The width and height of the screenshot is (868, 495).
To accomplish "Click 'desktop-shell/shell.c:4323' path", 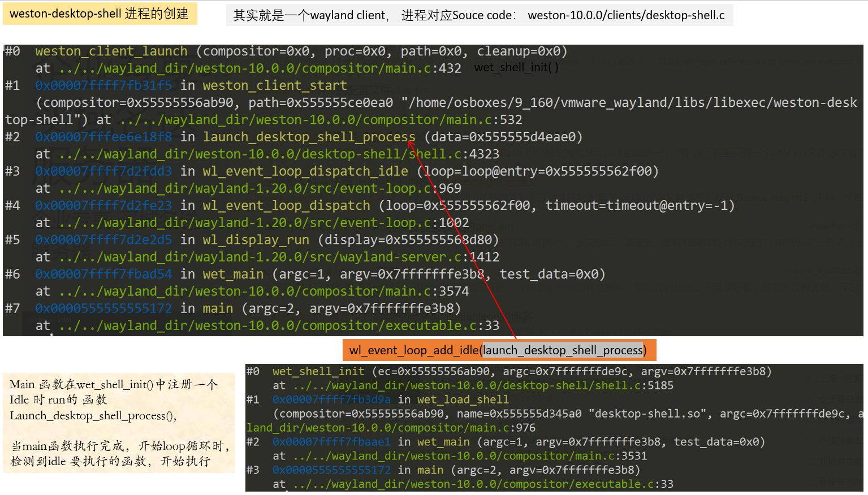I will click(400, 154).
